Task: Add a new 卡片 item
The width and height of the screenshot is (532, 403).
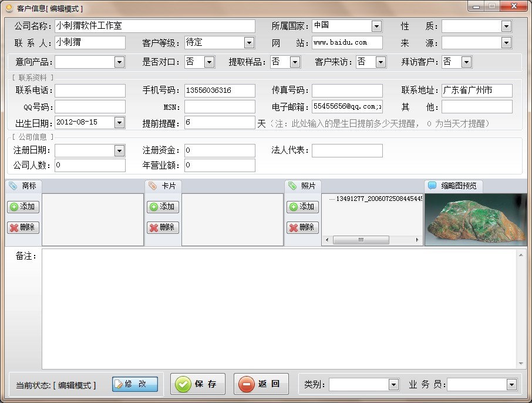Action: (x=163, y=207)
